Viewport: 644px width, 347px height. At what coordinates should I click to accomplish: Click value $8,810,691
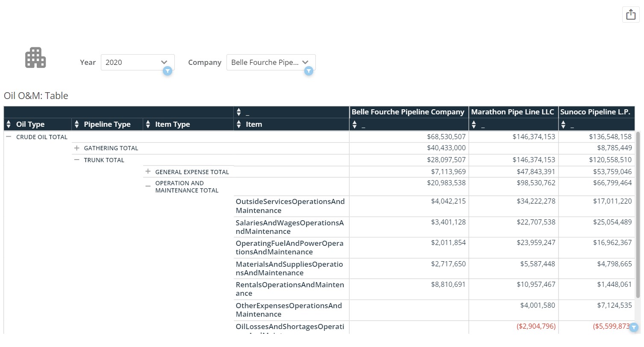448,284
